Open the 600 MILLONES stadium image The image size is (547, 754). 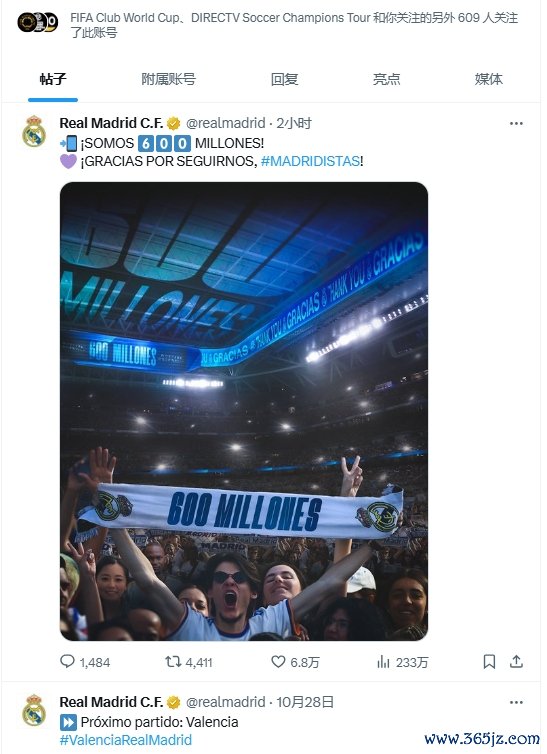[244, 411]
